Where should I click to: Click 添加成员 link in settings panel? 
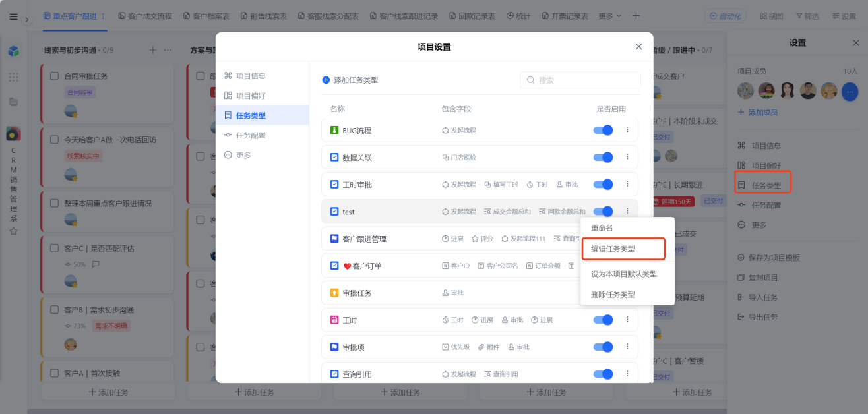757,113
